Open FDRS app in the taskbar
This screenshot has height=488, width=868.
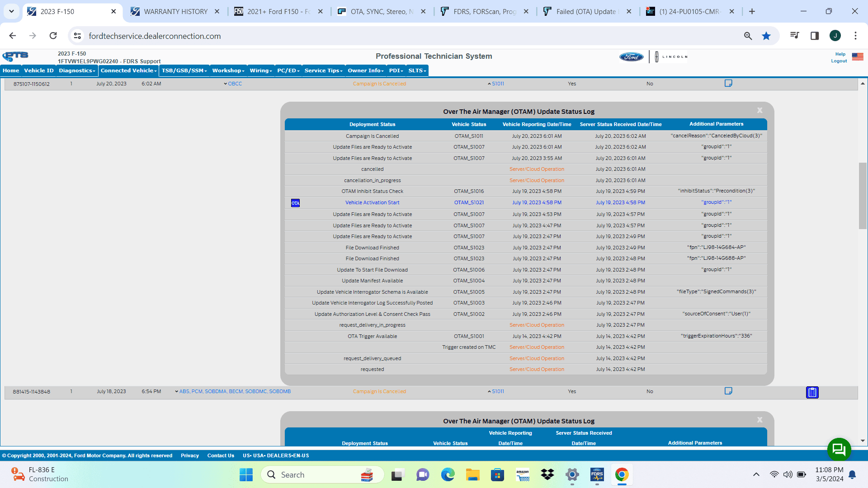[x=597, y=474]
